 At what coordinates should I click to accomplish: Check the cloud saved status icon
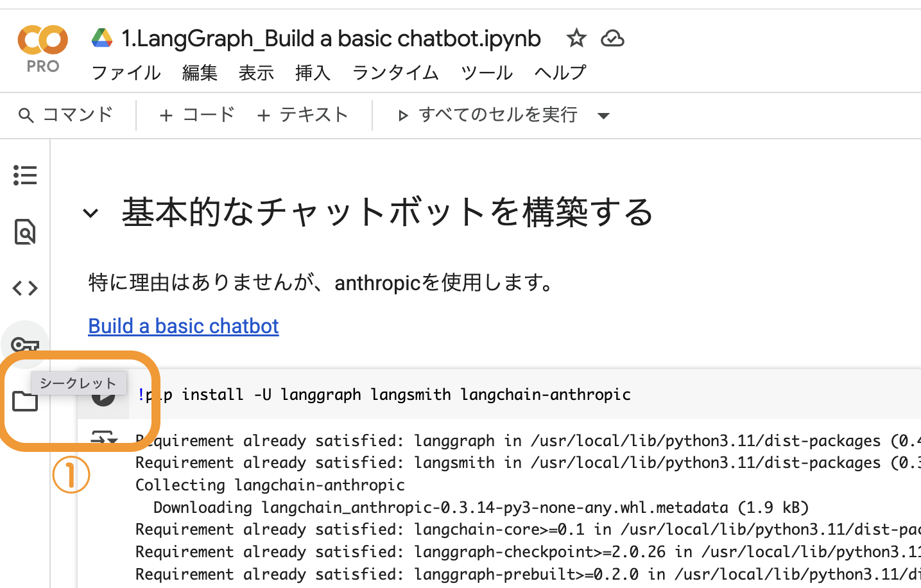coord(612,39)
